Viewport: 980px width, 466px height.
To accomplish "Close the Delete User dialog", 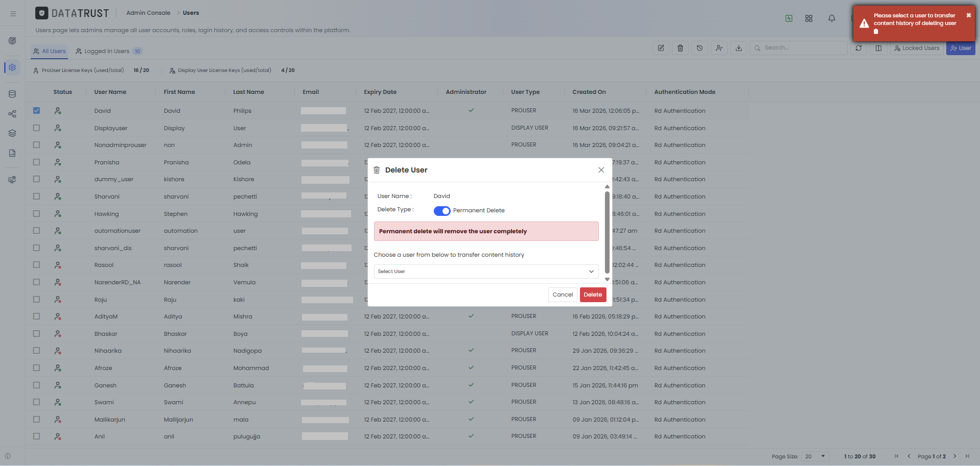I will [x=601, y=170].
